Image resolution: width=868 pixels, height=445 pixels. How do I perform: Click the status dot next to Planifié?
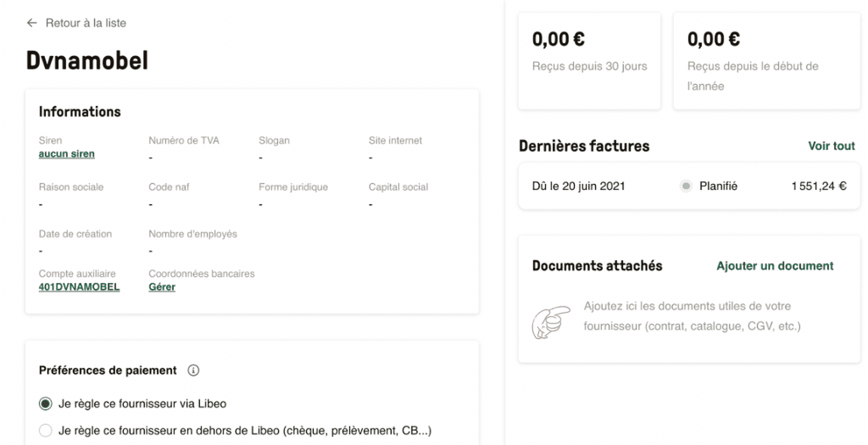click(685, 186)
